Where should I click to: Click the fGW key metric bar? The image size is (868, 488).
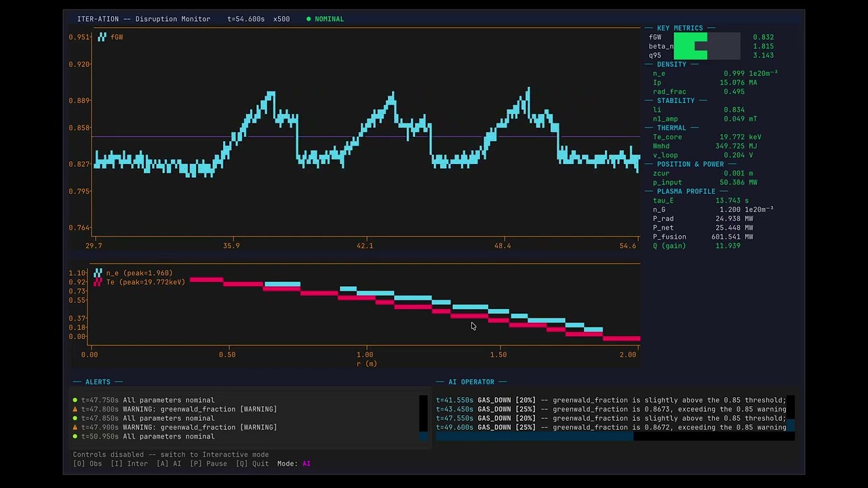707,37
